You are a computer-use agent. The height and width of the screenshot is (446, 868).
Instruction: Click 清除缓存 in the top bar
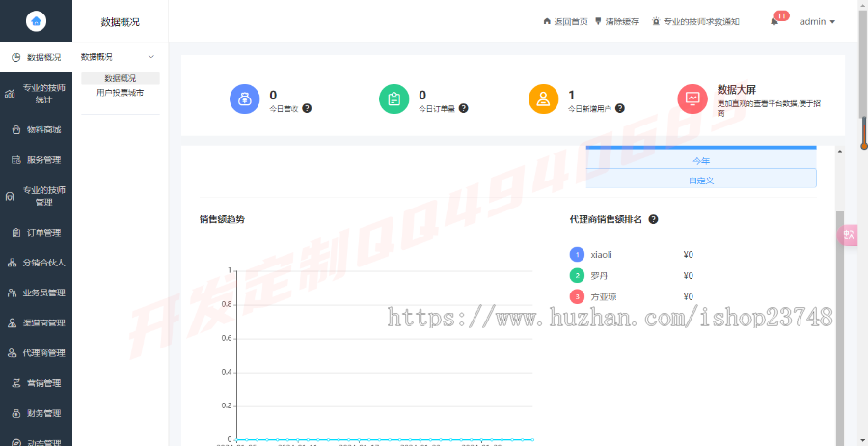[x=616, y=21]
